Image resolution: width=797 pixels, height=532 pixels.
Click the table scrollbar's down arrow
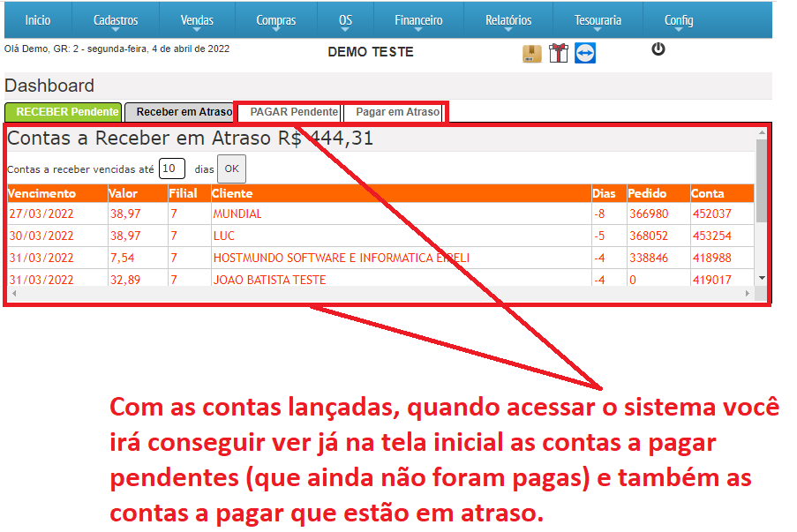point(762,278)
